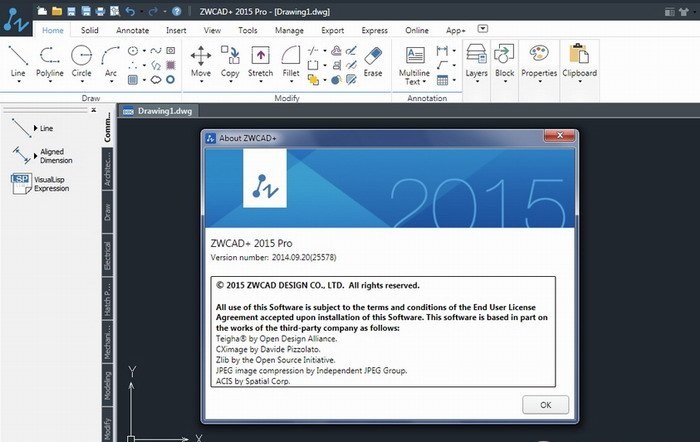Expand the Layers panel dropdown
The image size is (700, 442).
pyautogui.click(x=476, y=81)
